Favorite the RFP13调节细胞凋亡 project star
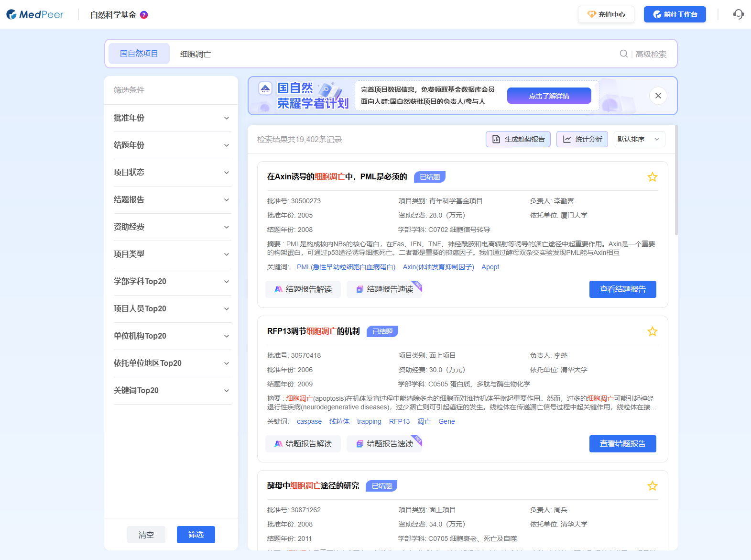Viewport: 751px width, 560px height. tap(652, 331)
